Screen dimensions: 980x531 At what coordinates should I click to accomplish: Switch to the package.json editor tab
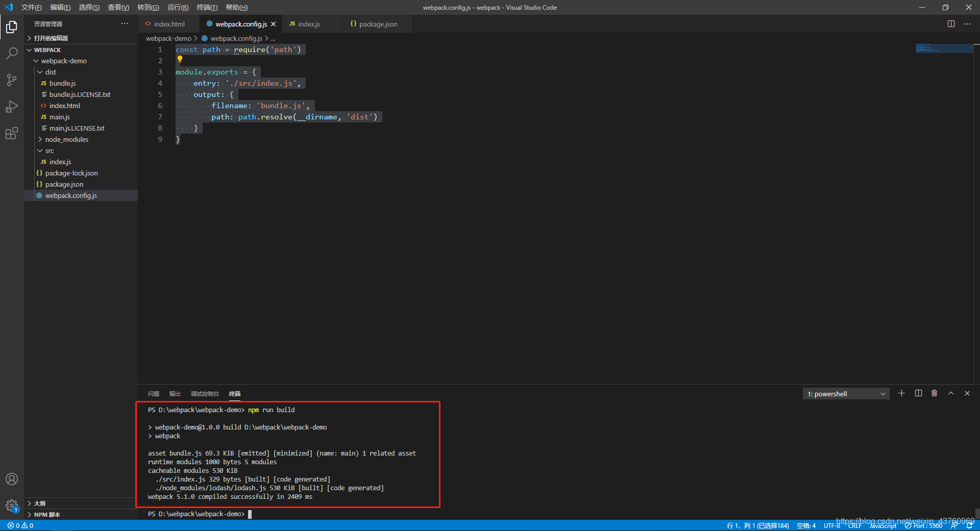tap(378, 24)
